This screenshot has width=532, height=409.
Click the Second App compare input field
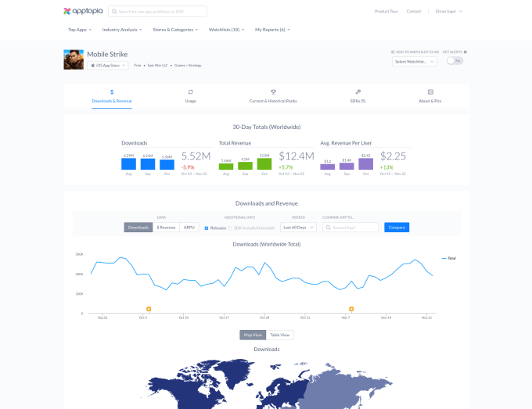[x=350, y=228]
